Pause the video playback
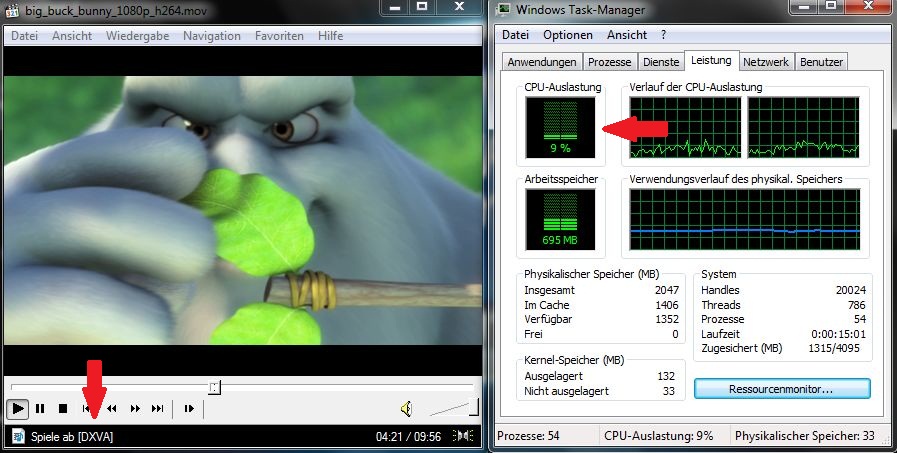897x453 pixels. pyautogui.click(x=40, y=408)
